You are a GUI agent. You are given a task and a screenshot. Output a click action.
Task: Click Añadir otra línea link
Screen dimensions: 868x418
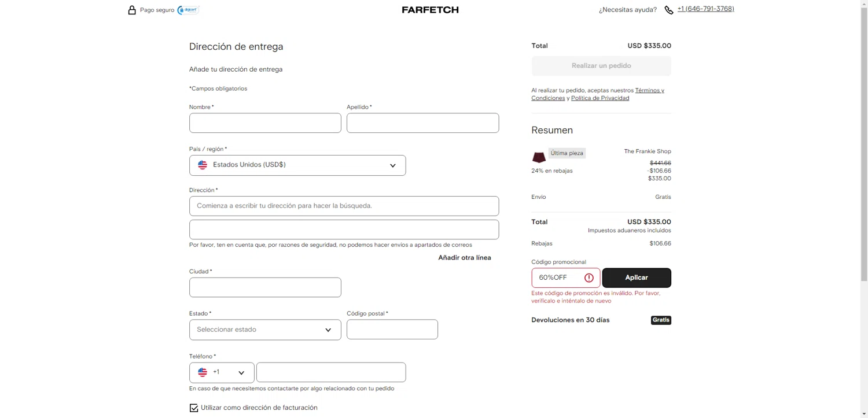coord(465,258)
